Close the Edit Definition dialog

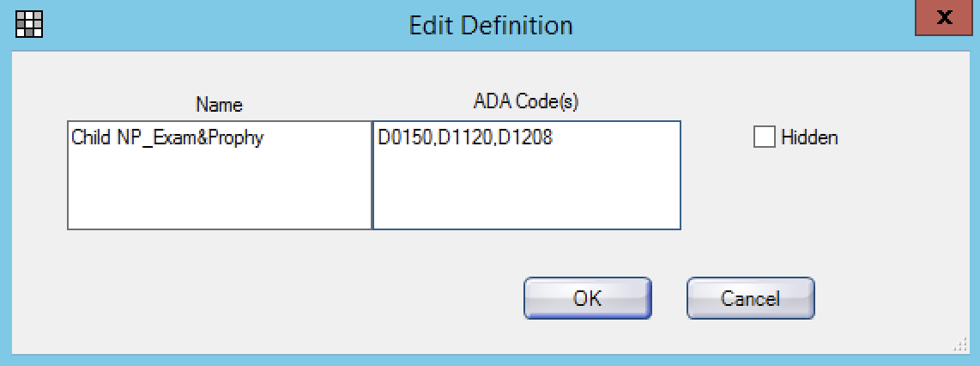point(944,18)
